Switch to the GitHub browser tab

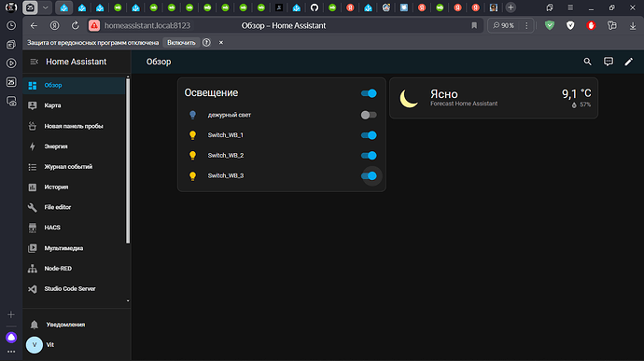click(x=315, y=7)
